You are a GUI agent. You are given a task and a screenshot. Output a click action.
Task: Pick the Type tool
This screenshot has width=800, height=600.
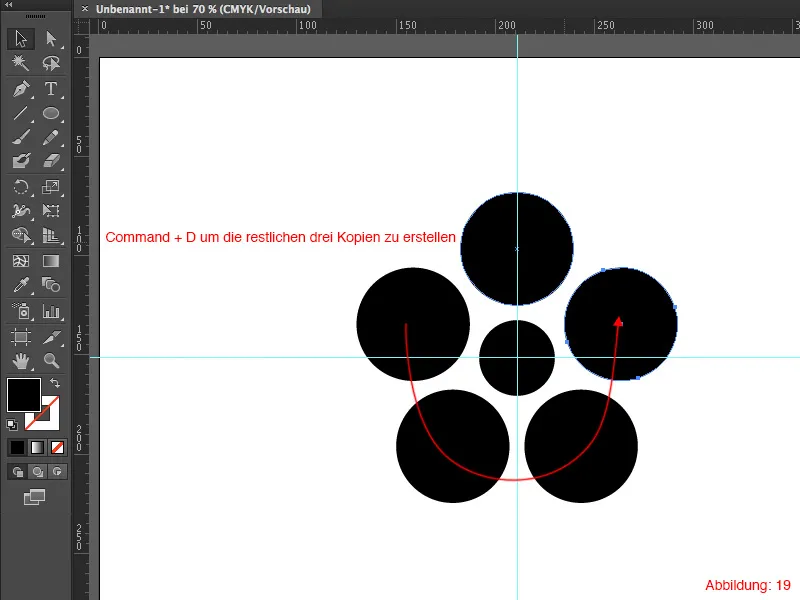(x=51, y=89)
